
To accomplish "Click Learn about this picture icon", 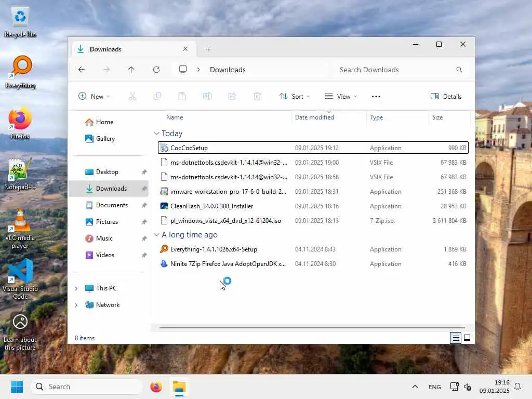I will point(20,332).
